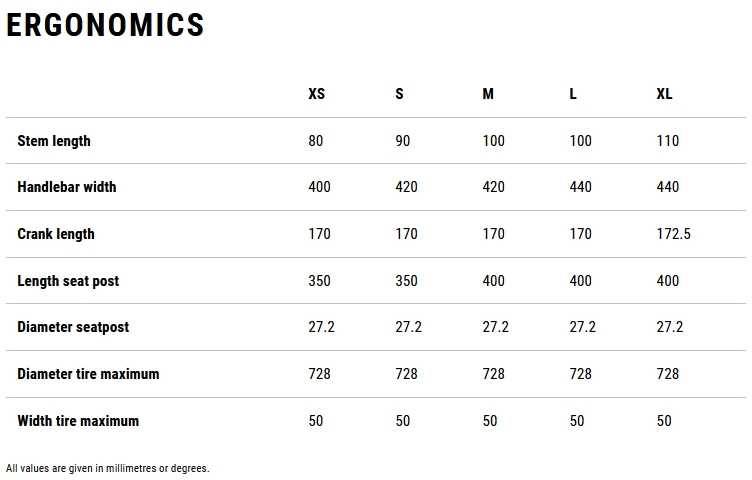
Task: Click the S stem length value 90
Action: 403,141
